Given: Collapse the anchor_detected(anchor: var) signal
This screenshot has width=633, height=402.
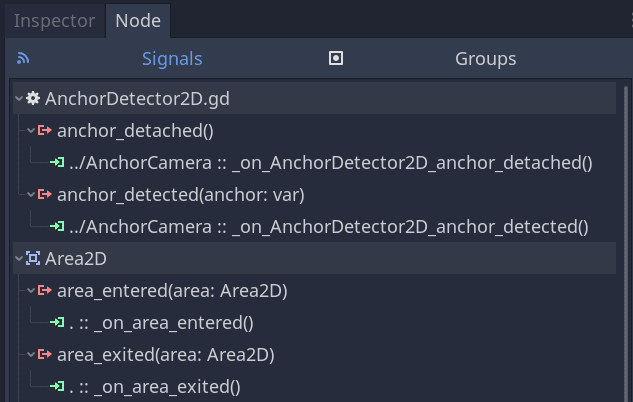Looking at the screenshot, I should click(x=31, y=195).
